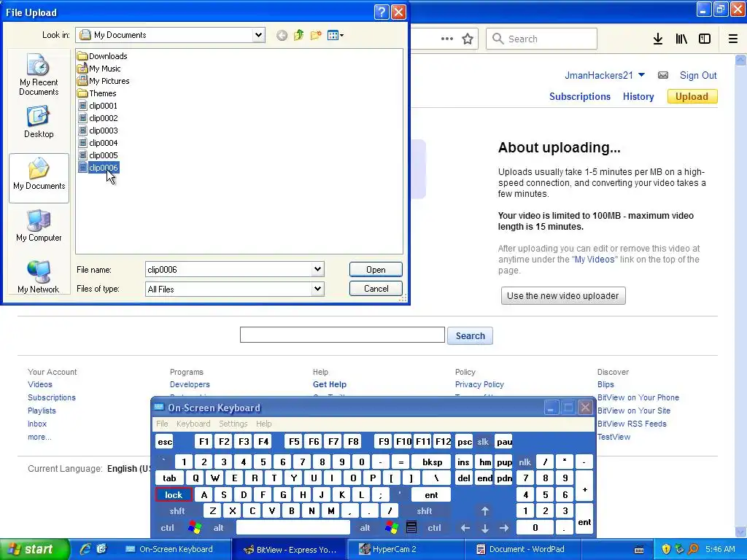The image size is (747, 560).
Task: Go to Desktop in places bar
Action: [x=39, y=122]
